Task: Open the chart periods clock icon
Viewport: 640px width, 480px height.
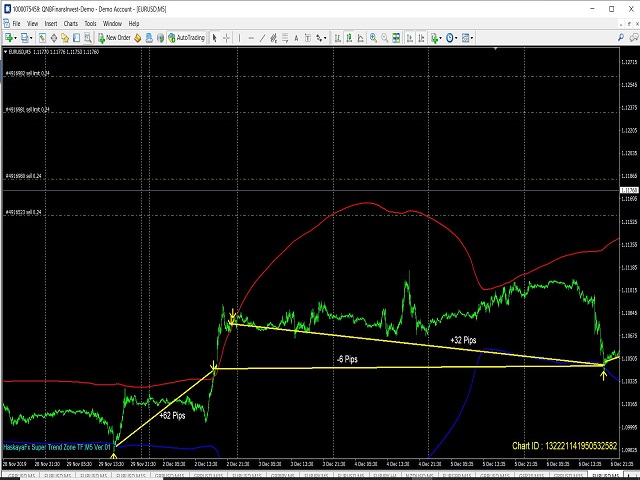Action: click(x=449, y=38)
